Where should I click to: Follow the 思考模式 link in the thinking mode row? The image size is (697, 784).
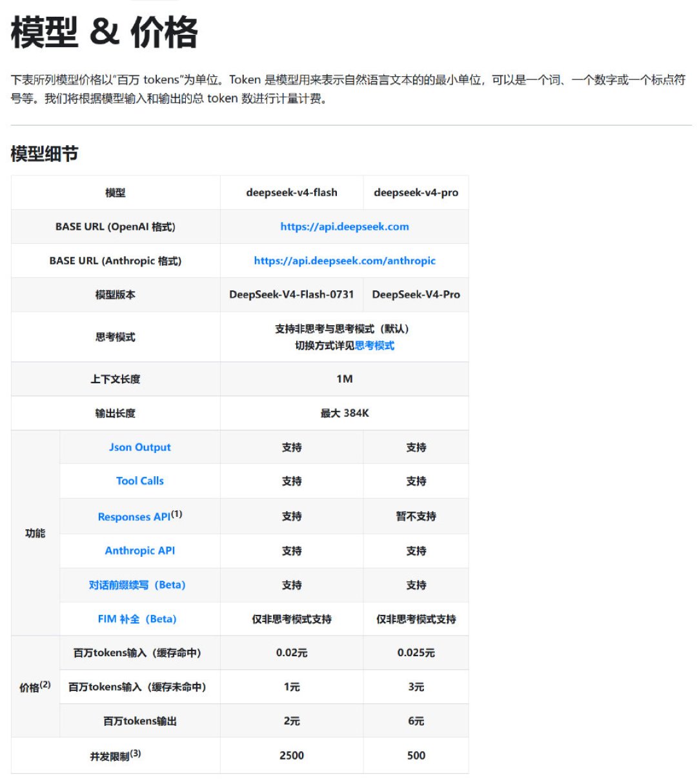[x=374, y=345]
